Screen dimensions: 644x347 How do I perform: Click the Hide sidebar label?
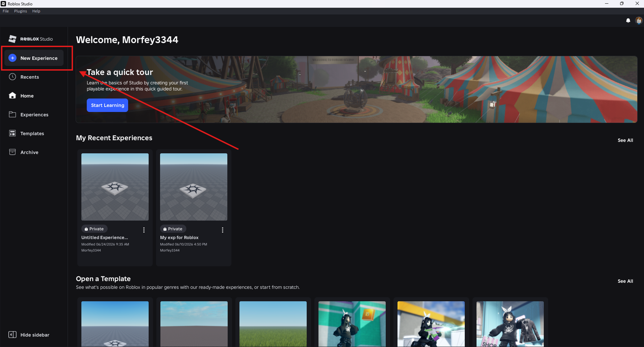35,335
